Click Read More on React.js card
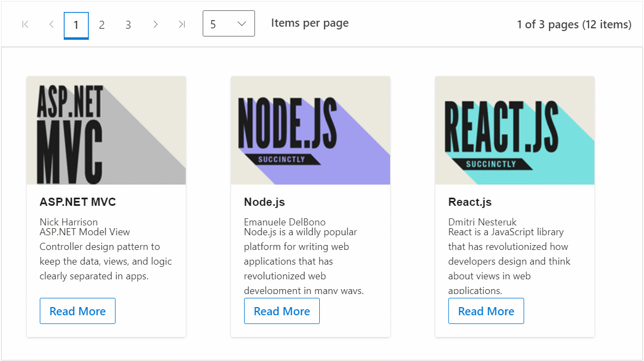This screenshot has width=644, height=361. click(487, 311)
